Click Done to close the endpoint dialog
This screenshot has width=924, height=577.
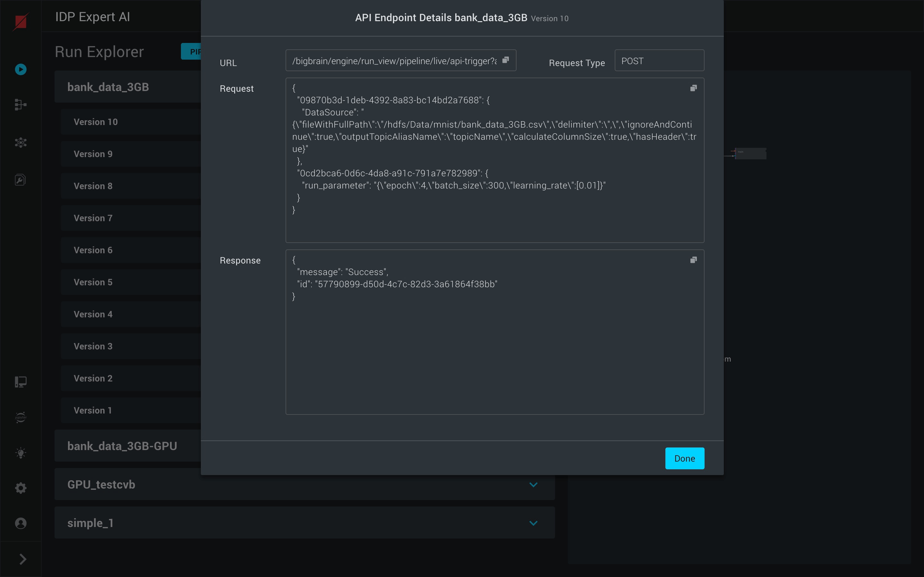coord(684,458)
